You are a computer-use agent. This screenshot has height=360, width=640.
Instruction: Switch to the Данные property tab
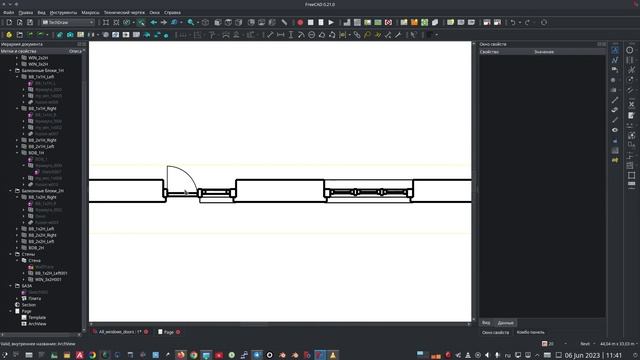pyautogui.click(x=505, y=323)
